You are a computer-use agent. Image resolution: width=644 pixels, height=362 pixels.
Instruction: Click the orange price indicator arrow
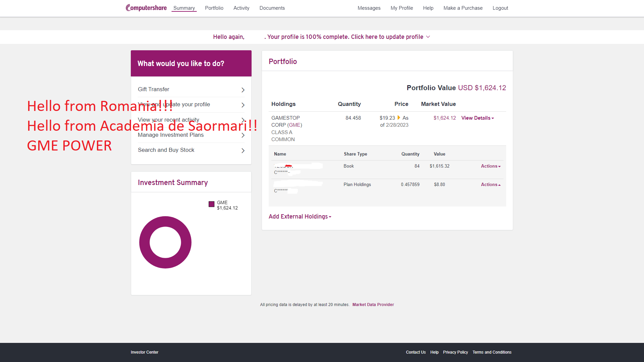[x=399, y=118]
